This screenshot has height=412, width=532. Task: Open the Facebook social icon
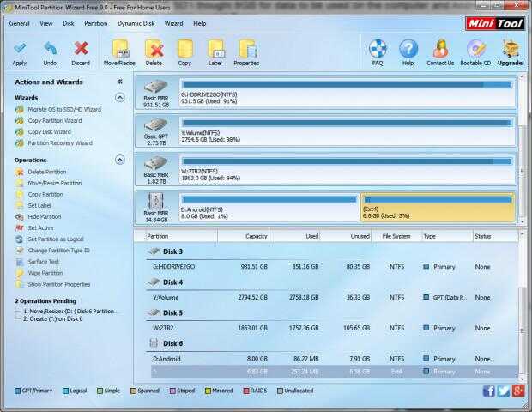(x=488, y=391)
